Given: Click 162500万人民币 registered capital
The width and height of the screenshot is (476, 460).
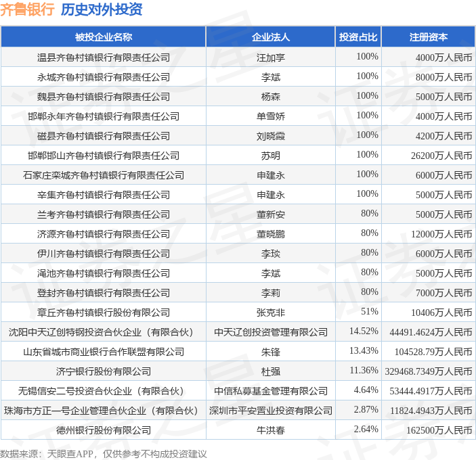Looking at the screenshot, I should tap(439, 430).
